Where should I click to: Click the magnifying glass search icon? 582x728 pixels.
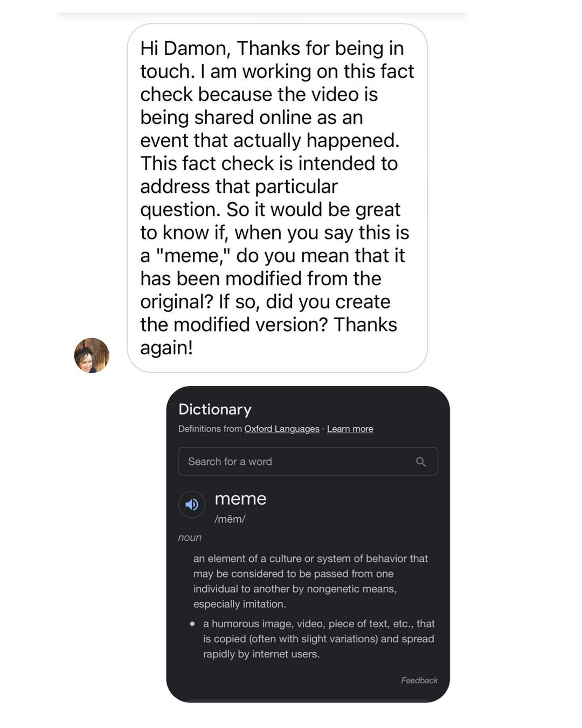point(421,462)
